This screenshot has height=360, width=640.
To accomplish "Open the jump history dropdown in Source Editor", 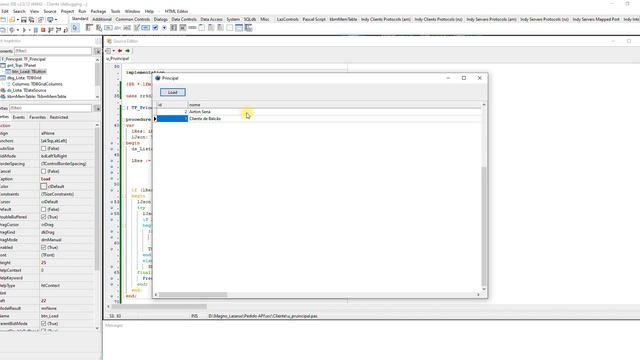I will click(113, 51).
